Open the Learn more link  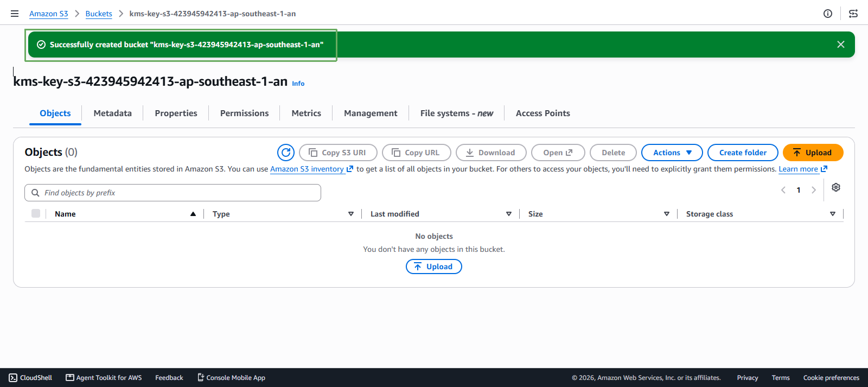[x=803, y=169]
